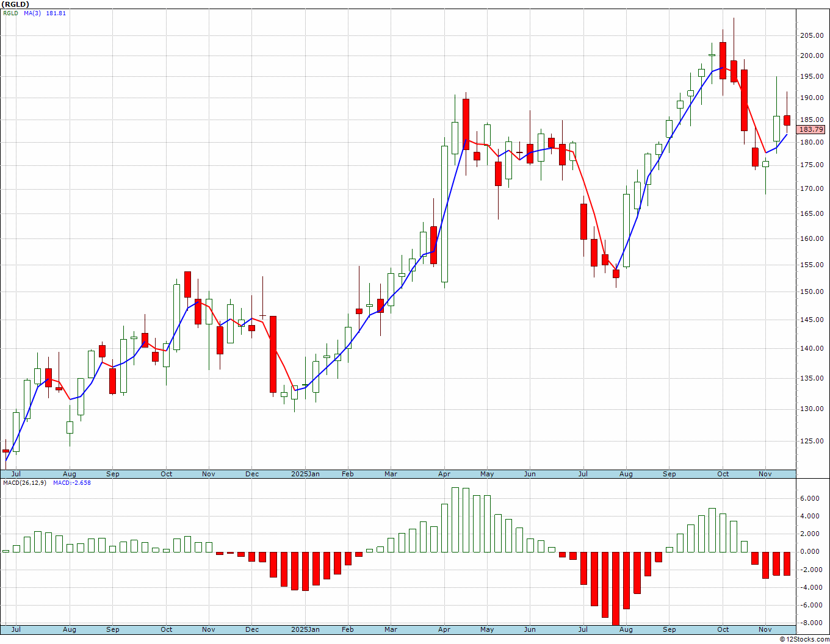
Task: Click the 145.00 price axis label
Action: pos(812,320)
